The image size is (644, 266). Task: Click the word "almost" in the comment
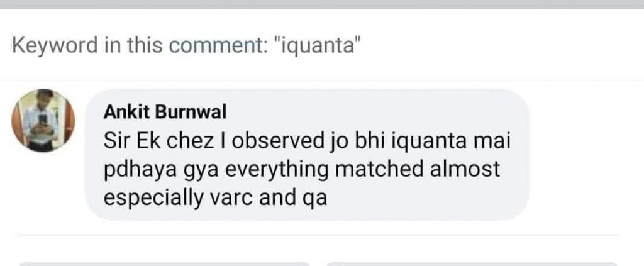tap(465, 169)
